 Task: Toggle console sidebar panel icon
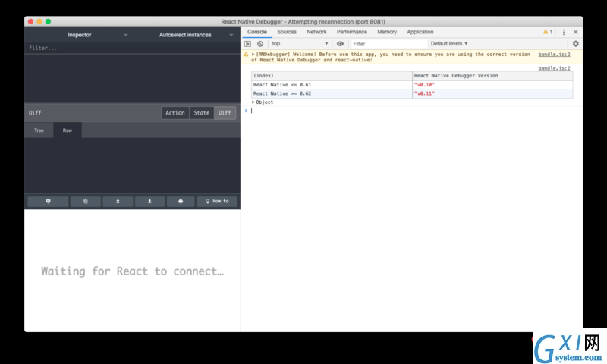(248, 44)
